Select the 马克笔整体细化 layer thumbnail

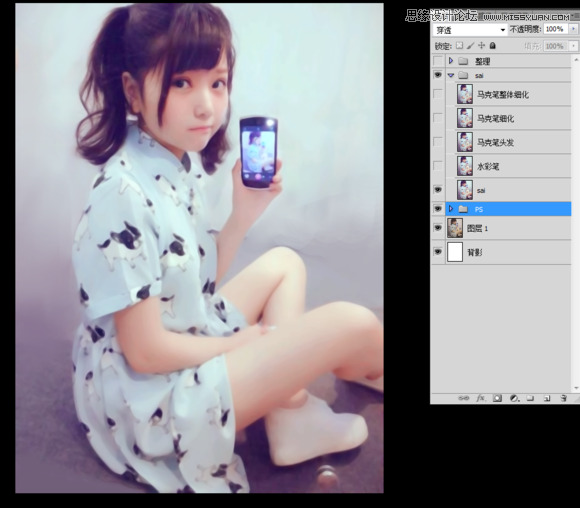click(x=465, y=94)
